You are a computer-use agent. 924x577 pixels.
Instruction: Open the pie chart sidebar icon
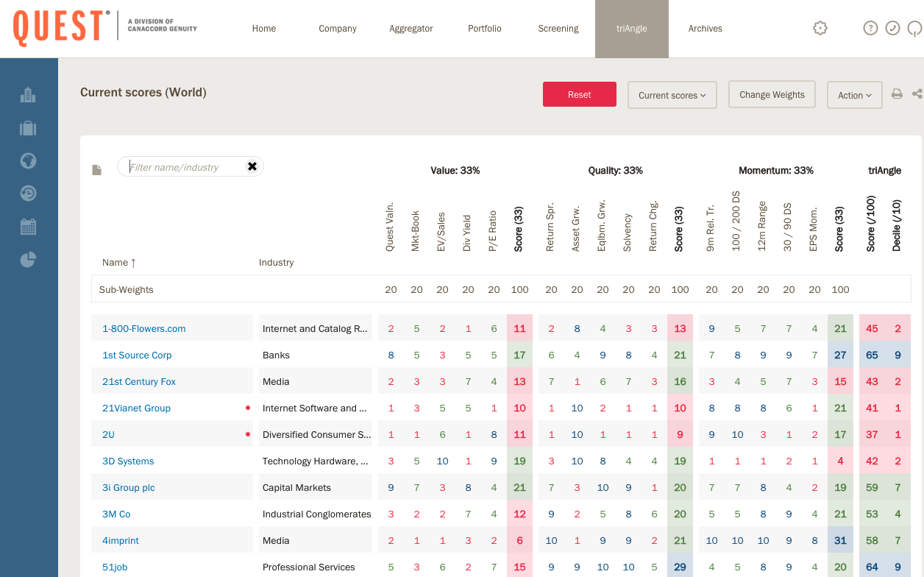(28, 260)
